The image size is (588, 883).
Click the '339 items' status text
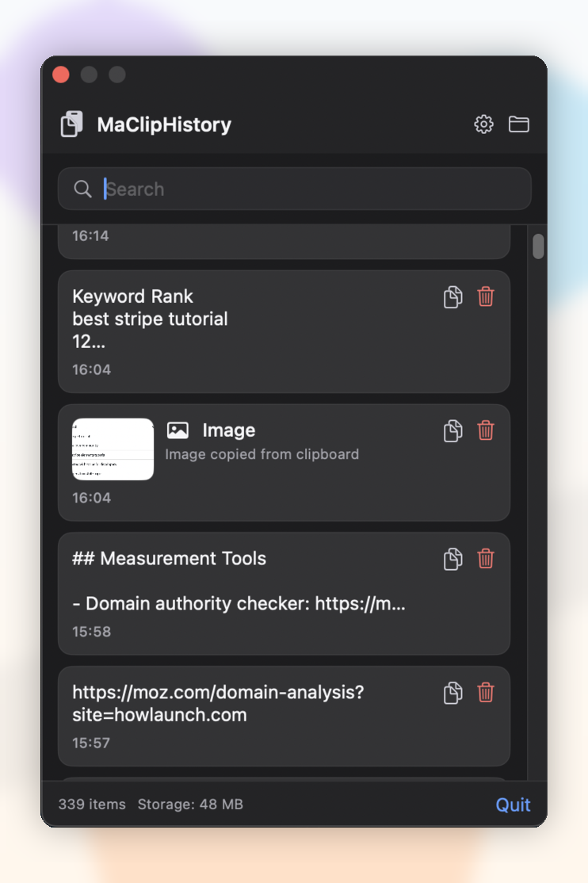click(92, 805)
